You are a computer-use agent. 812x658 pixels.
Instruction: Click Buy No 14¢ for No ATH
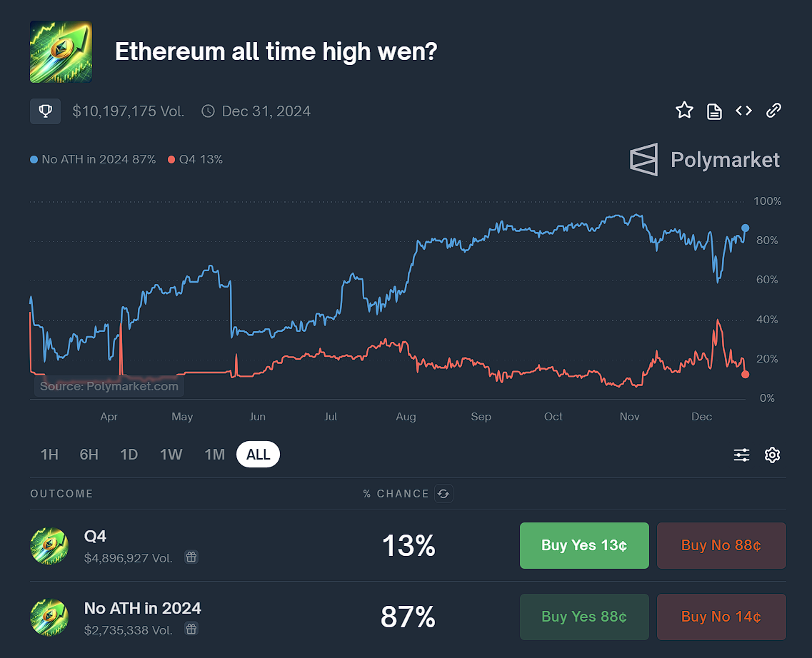point(721,617)
